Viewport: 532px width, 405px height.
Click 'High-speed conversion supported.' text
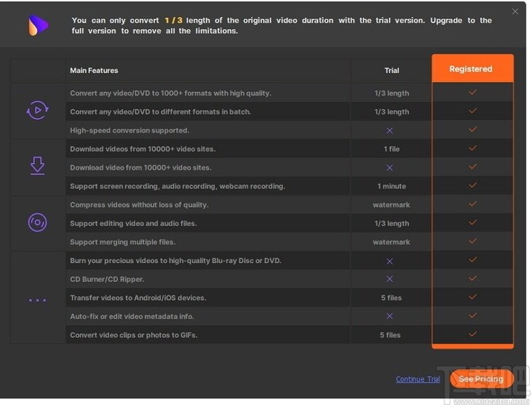[x=130, y=130]
